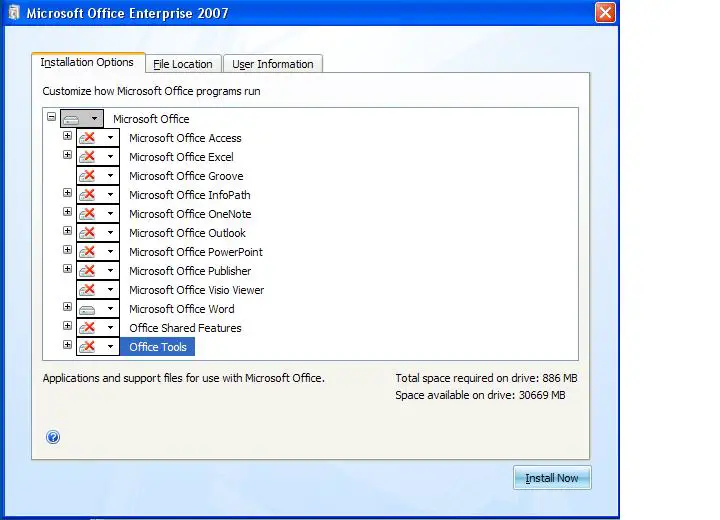Image resolution: width=720 pixels, height=520 pixels.
Task: Expand the Microsoft Office Publisher plus sign
Action: pos(68,269)
